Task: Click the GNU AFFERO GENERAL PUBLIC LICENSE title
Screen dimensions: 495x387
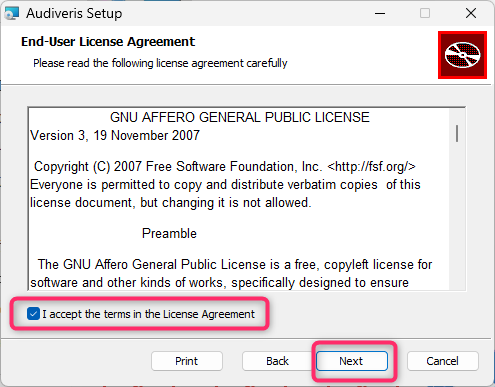Action: [x=240, y=118]
